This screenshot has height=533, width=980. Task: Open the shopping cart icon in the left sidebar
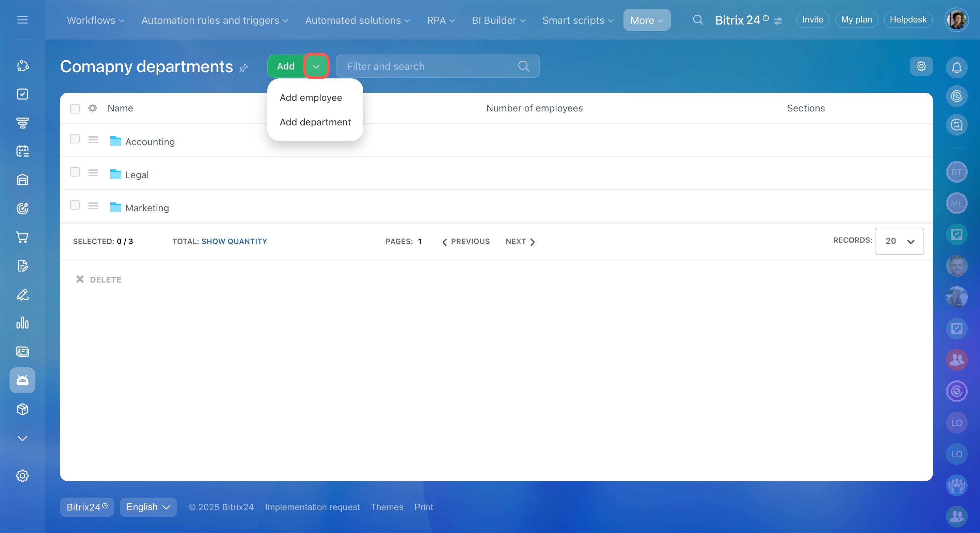[x=22, y=237]
